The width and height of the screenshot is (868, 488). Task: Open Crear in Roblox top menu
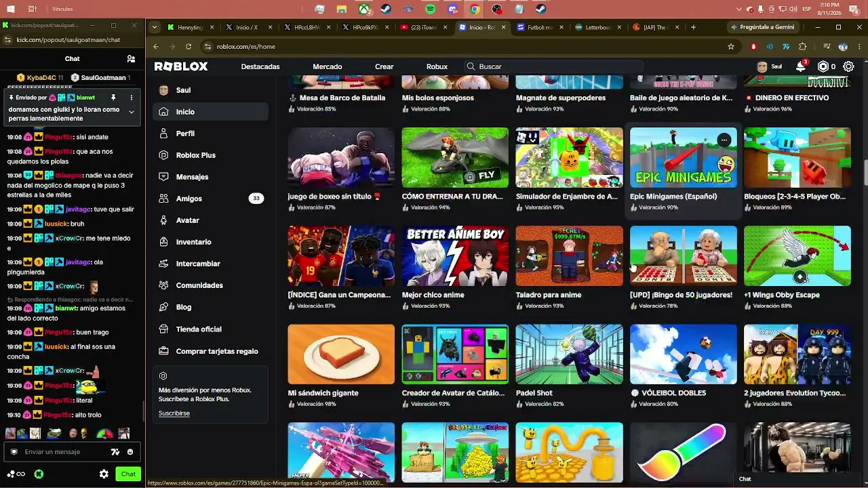[384, 66]
